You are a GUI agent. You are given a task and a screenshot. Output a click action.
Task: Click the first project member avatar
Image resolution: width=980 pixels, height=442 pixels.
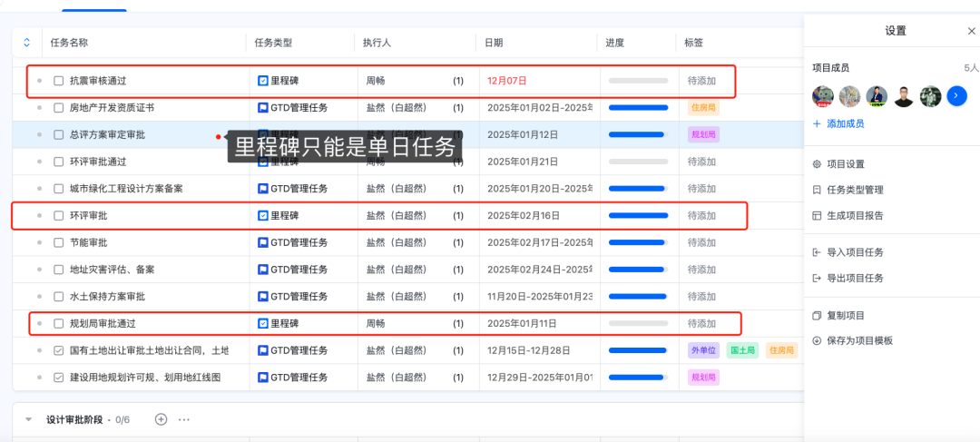(822, 95)
